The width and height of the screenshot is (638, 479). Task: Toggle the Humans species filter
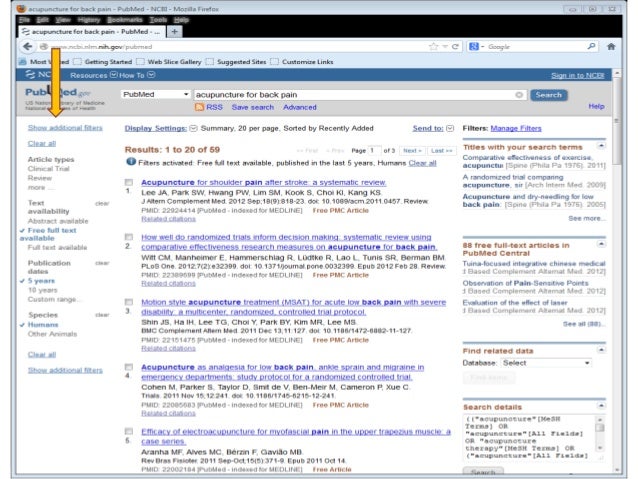pyautogui.click(x=43, y=324)
